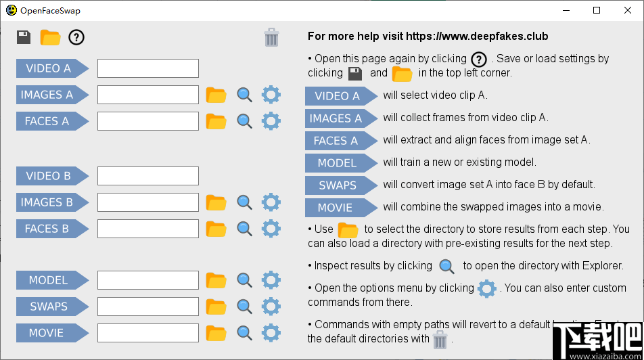The image size is (644, 360).
Task: Open options gear for IMAGES A
Action: pos(271,95)
